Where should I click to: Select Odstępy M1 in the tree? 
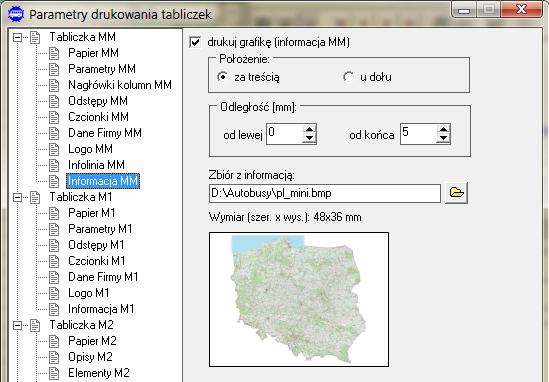pyautogui.click(x=96, y=245)
